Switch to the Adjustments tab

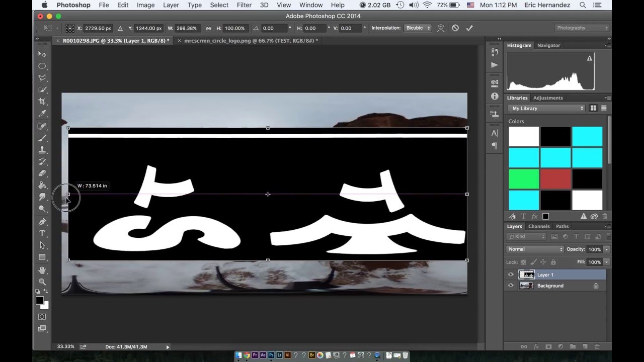coord(548,98)
